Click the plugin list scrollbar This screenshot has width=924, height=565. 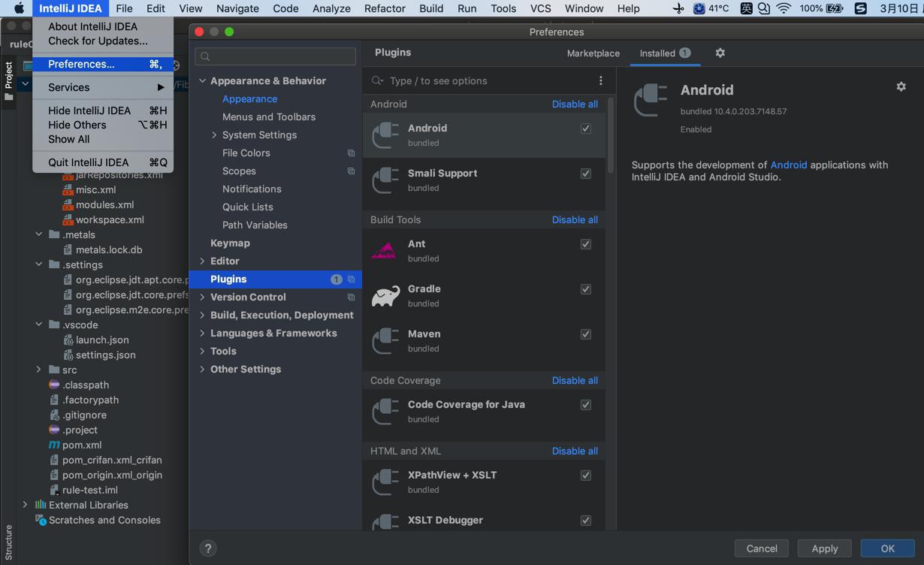coord(610,136)
